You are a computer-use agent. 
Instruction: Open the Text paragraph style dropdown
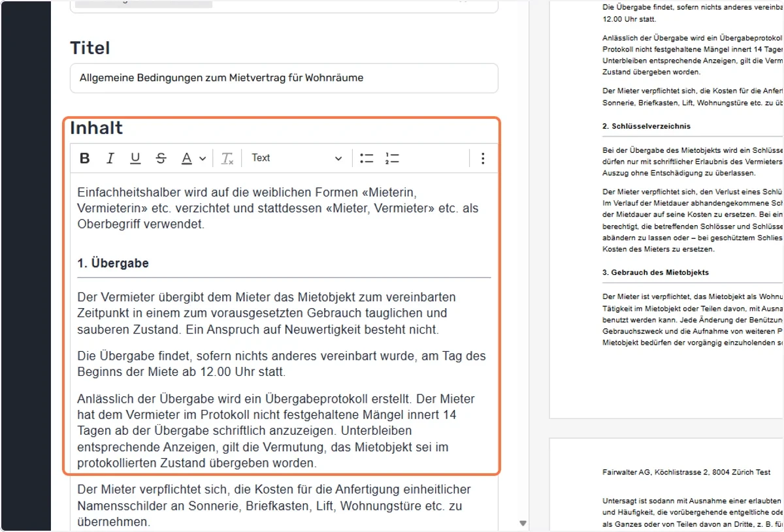click(297, 158)
